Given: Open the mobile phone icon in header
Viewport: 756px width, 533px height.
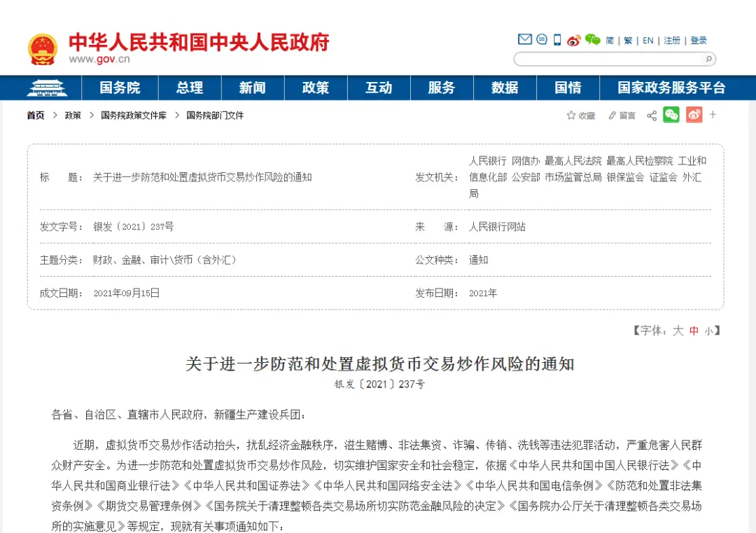Looking at the screenshot, I should pyautogui.click(x=557, y=39).
